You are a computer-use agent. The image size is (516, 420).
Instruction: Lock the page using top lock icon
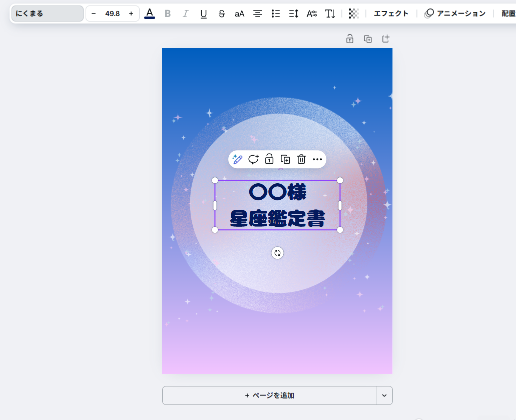(x=350, y=39)
